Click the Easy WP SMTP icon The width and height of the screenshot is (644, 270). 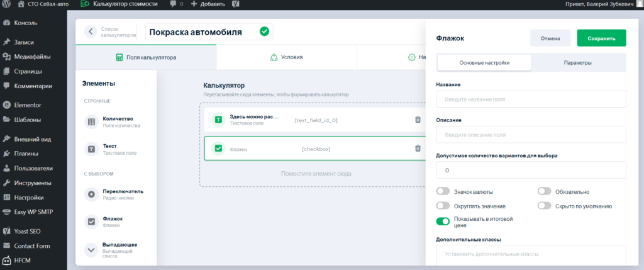6,212
